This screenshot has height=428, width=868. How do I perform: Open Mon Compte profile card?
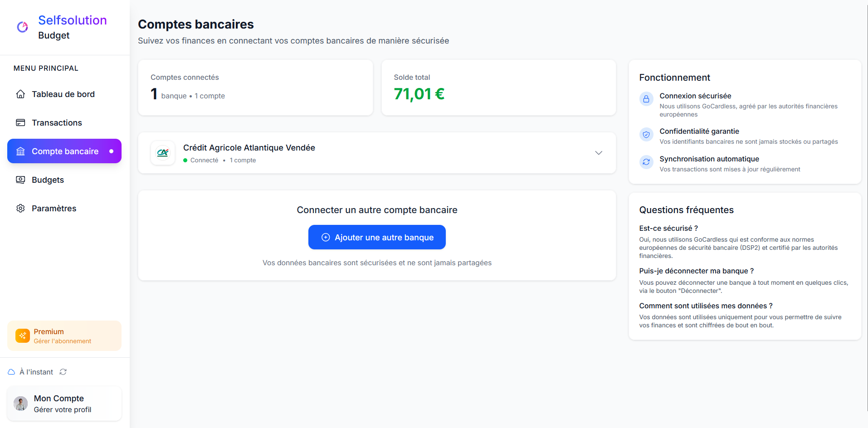pyautogui.click(x=64, y=404)
